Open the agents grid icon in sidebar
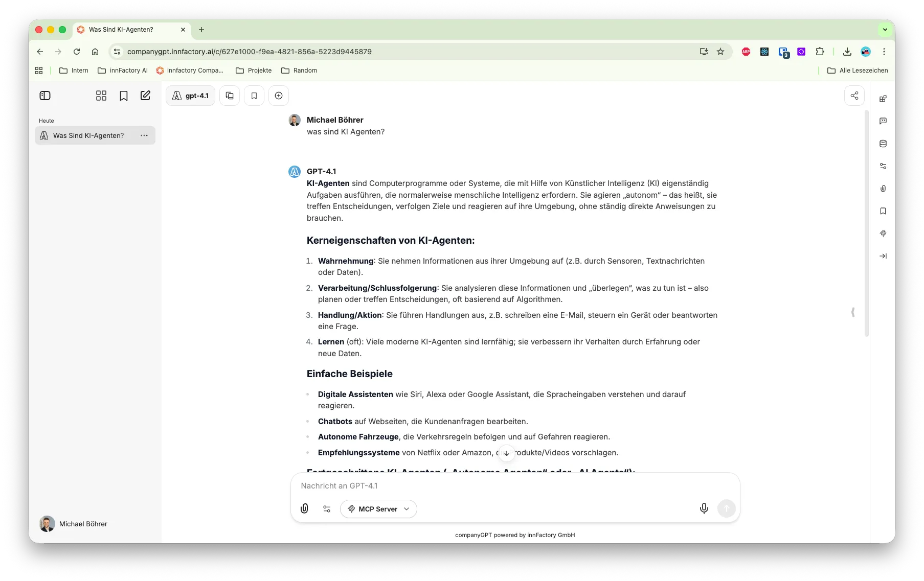 pyautogui.click(x=101, y=96)
